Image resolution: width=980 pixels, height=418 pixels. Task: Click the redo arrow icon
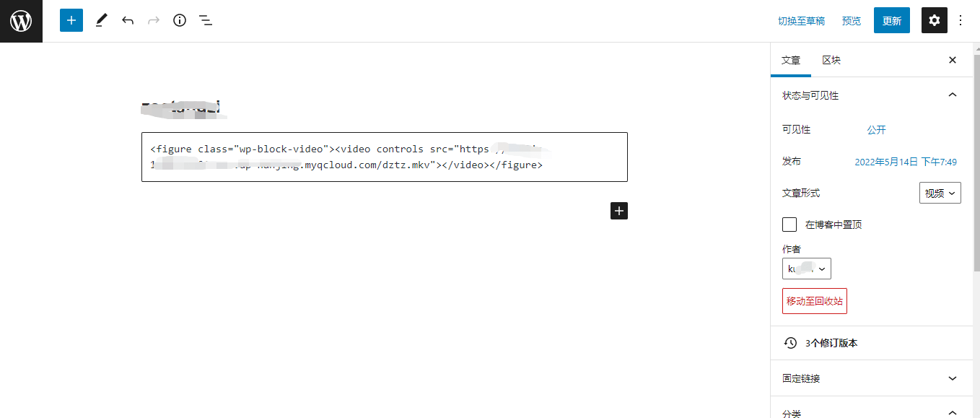(154, 20)
